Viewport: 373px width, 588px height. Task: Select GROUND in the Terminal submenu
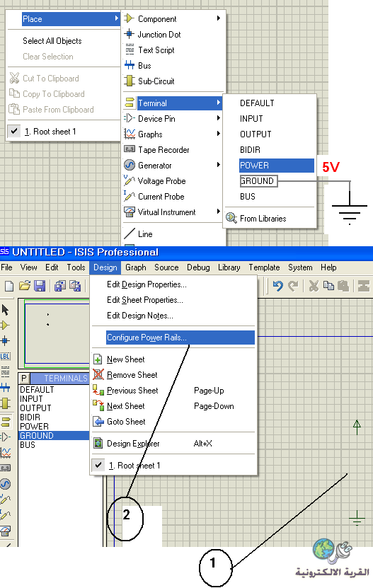click(x=258, y=181)
